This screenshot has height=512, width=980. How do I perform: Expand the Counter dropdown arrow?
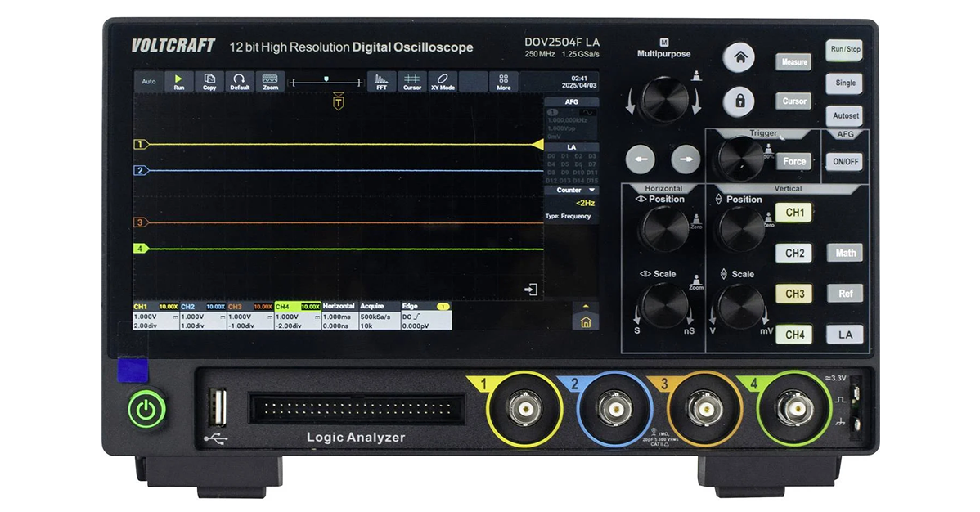pos(592,191)
